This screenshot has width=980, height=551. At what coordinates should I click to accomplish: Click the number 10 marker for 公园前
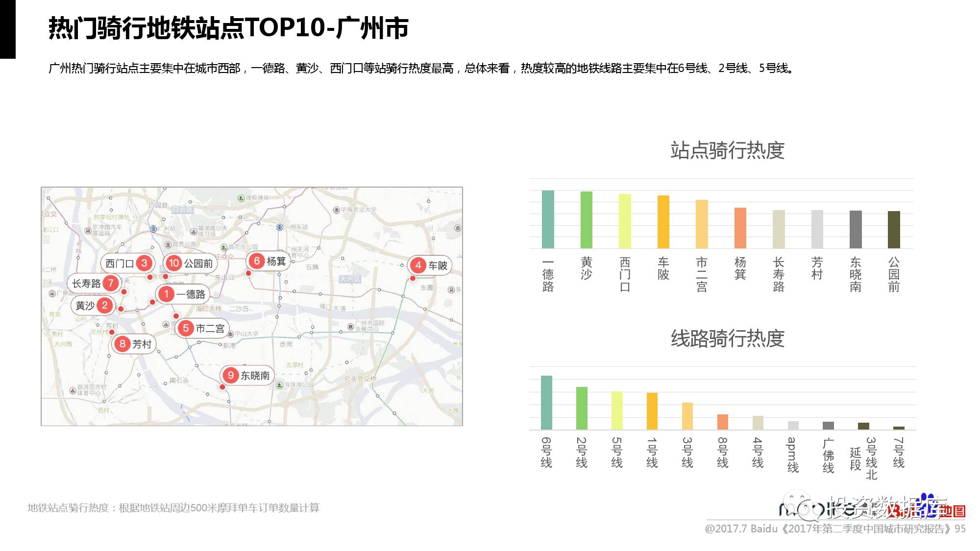tap(173, 263)
